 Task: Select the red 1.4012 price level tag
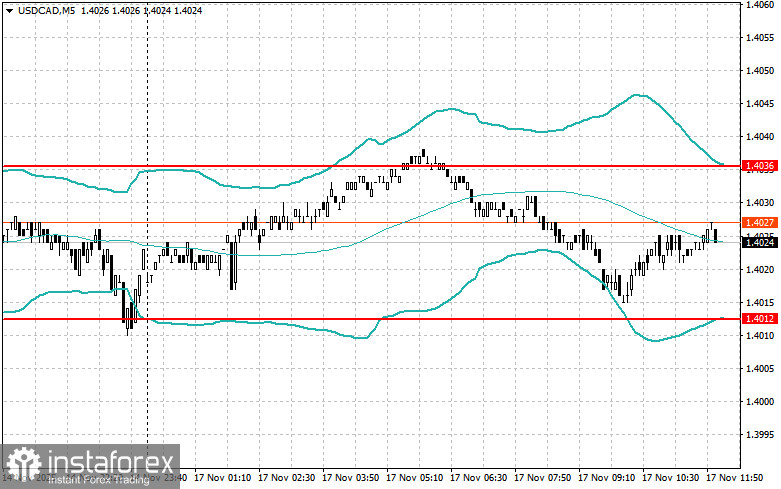[760, 319]
